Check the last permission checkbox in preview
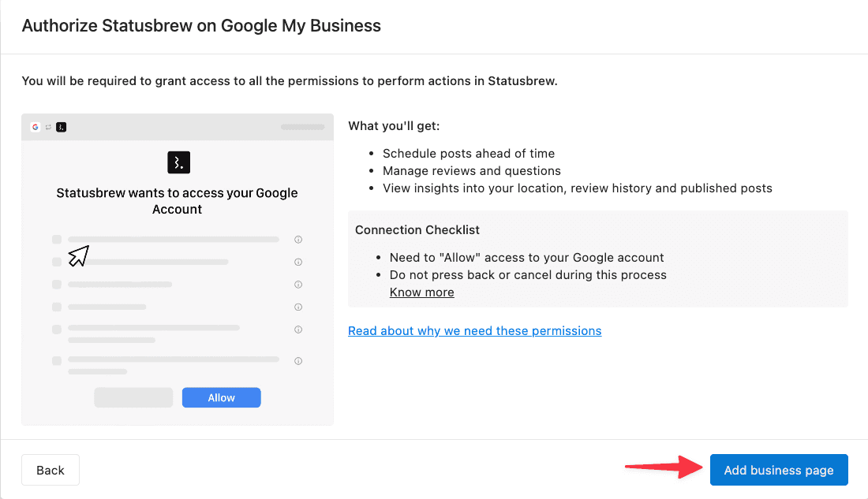The width and height of the screenshot is (868, 499). [x=57, y=361]
